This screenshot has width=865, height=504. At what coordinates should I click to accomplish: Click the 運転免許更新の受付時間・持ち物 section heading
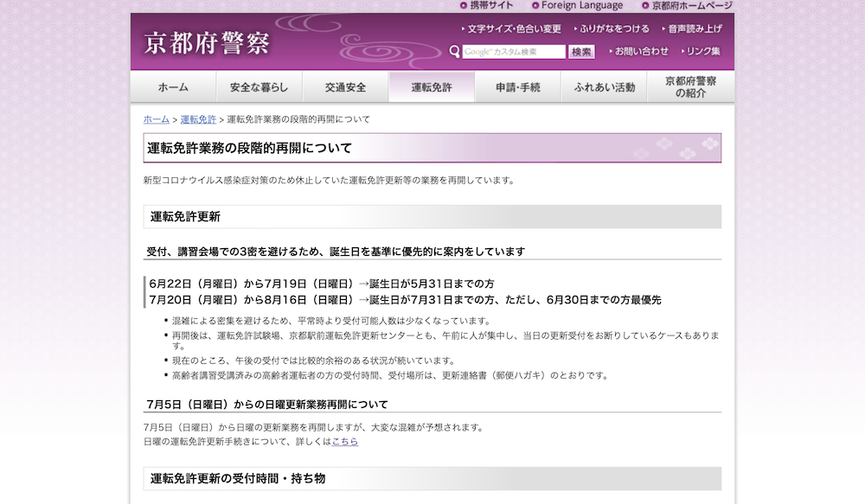click(238, 479)
